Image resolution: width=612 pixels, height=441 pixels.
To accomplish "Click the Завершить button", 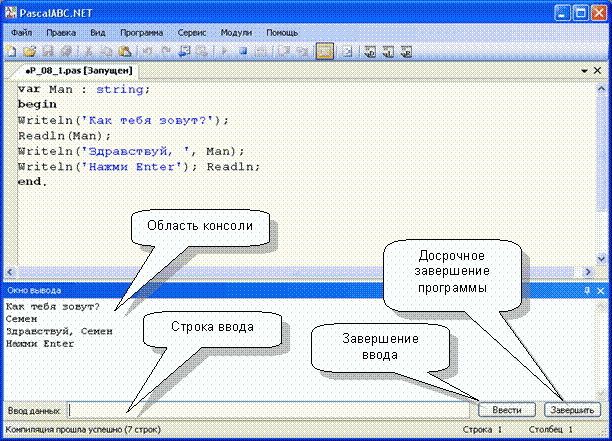I will point(572,410).
